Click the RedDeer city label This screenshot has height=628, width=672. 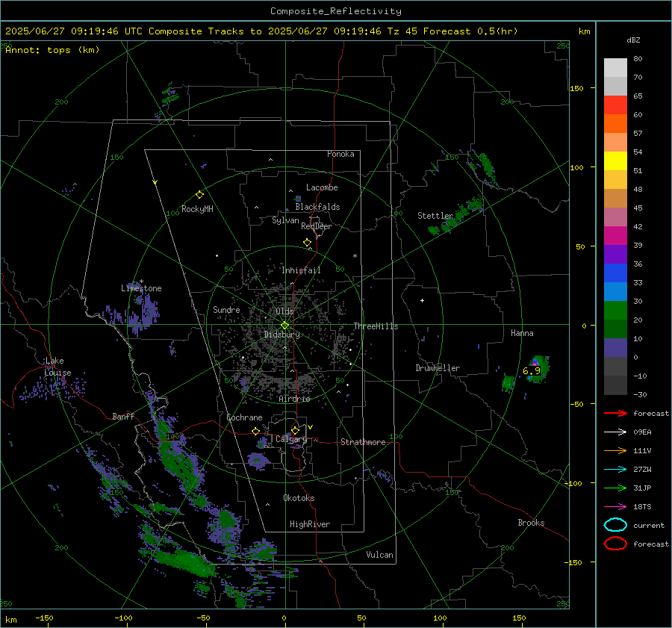click(317, 226)
